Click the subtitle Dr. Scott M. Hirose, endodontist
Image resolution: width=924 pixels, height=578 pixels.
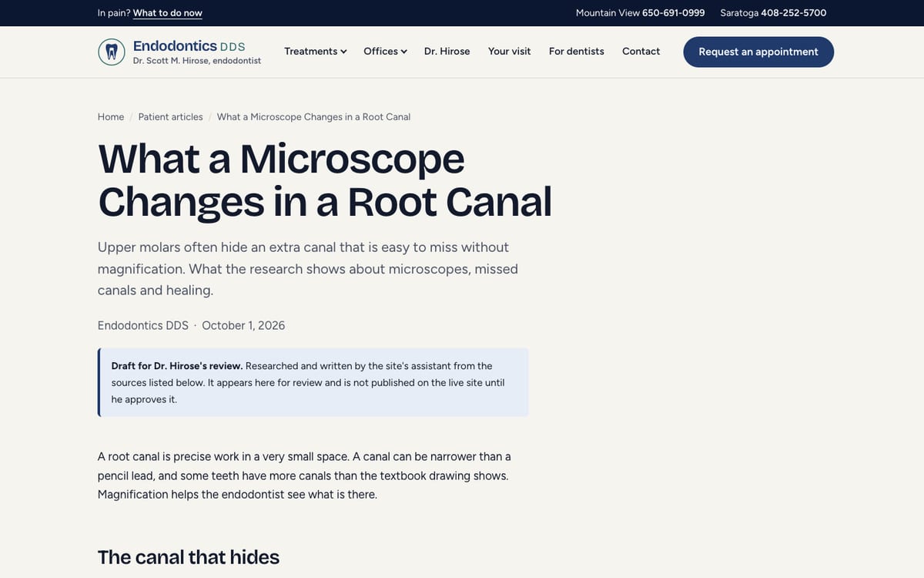[197, 61]
